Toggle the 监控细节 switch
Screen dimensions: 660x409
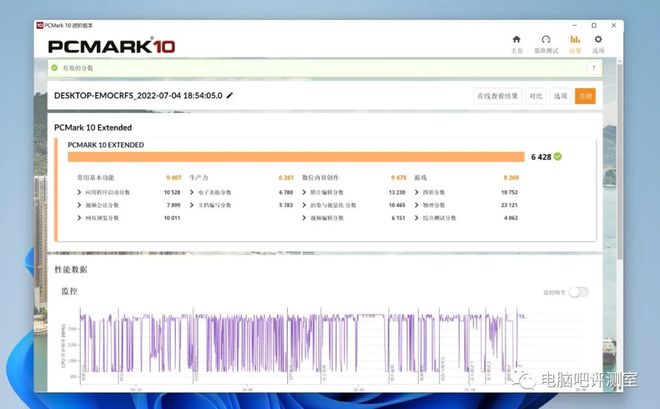click(579, 292)
